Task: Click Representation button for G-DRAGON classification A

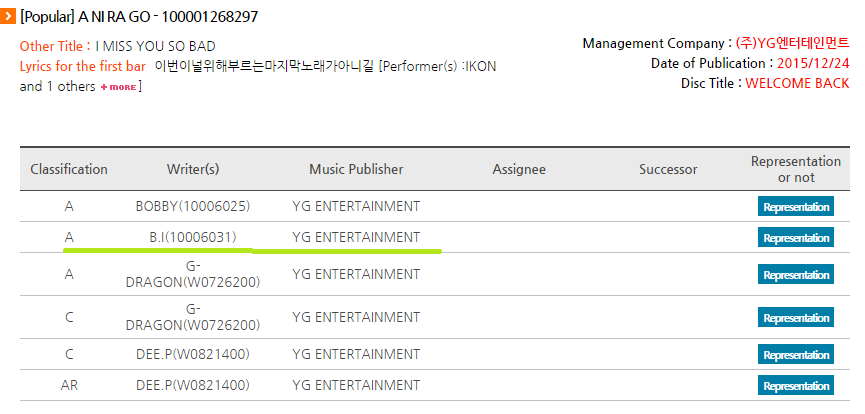Action: tap(795, 274)
